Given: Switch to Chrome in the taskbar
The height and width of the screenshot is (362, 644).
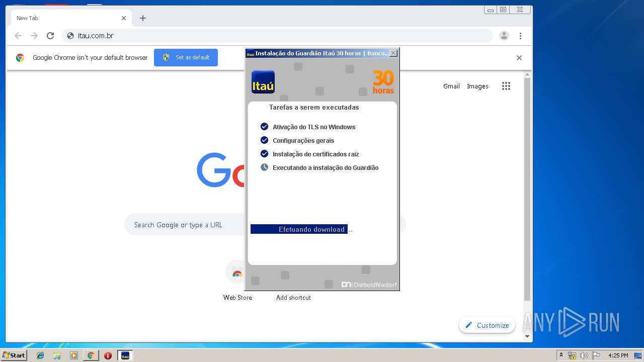Looking at the screenshot, I should pyautogui.click(x=91, y=355).
